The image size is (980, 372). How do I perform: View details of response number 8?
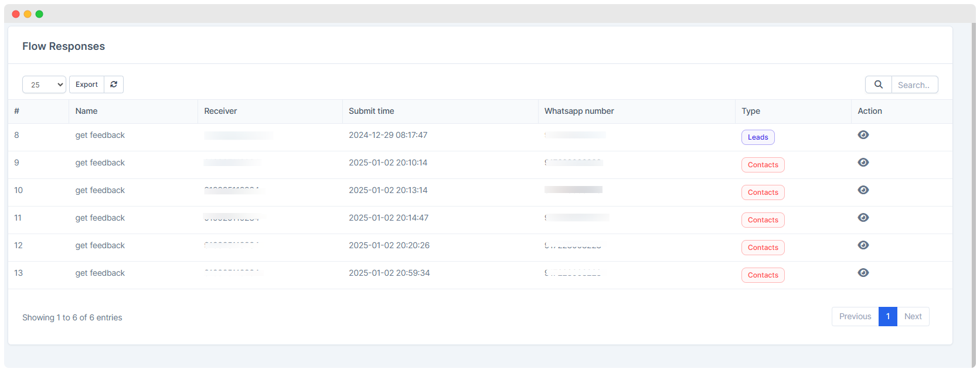coord(863,135)
